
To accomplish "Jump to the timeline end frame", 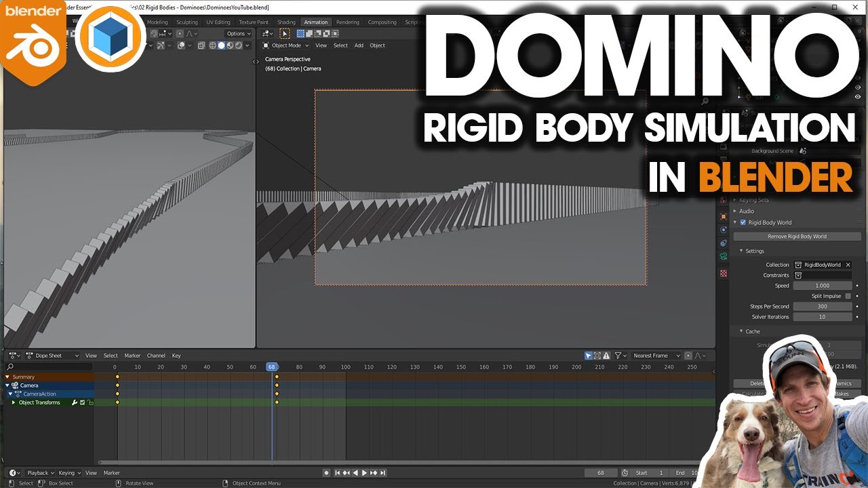I will pyautogui.click(x=383, y=472).
